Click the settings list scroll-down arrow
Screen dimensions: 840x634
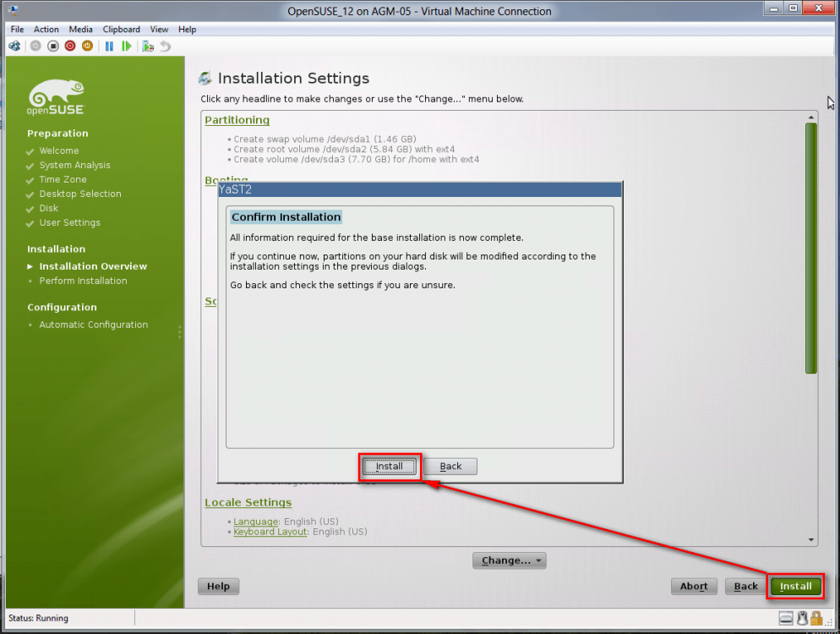point(811,539)
